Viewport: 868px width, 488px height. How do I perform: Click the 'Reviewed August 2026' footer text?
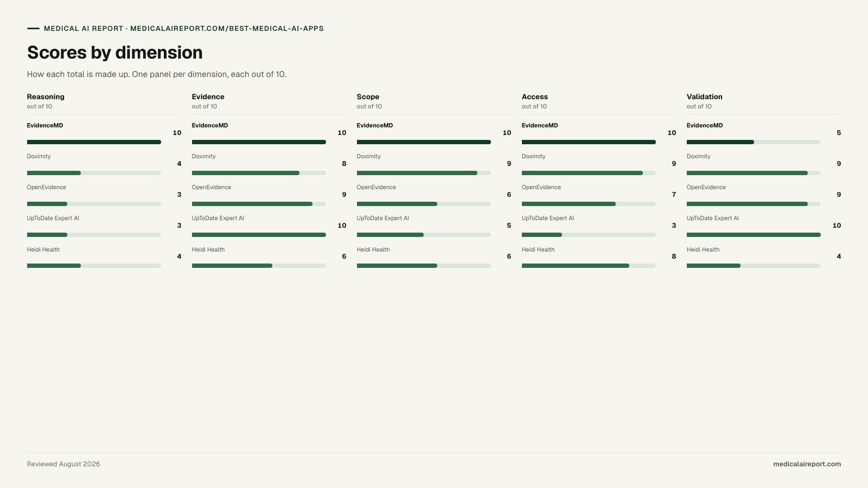coord(63,464)
